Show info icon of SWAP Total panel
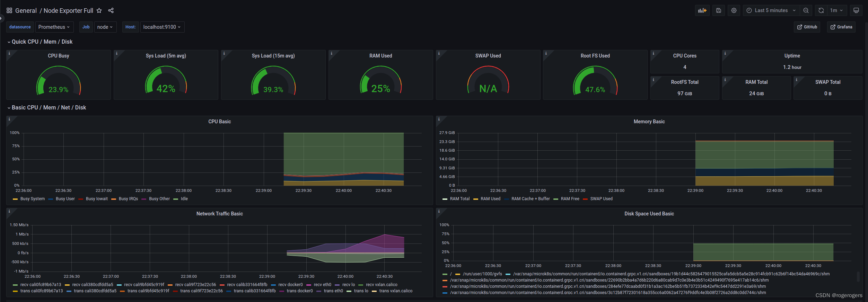 pyautogui.click(x=797, y=80)
